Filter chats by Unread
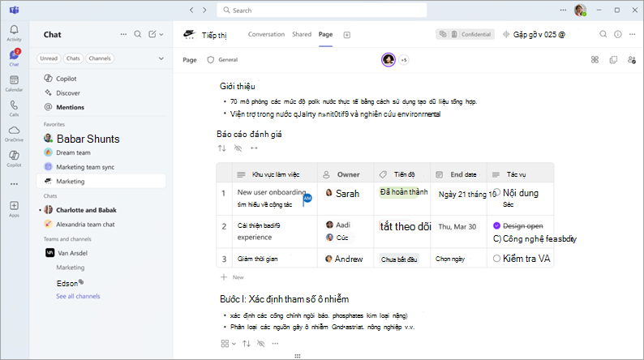 49,58
